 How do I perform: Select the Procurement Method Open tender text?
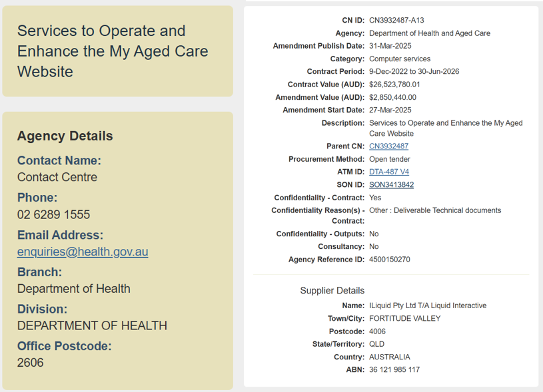pyautogui.click(x=391, y=159)
